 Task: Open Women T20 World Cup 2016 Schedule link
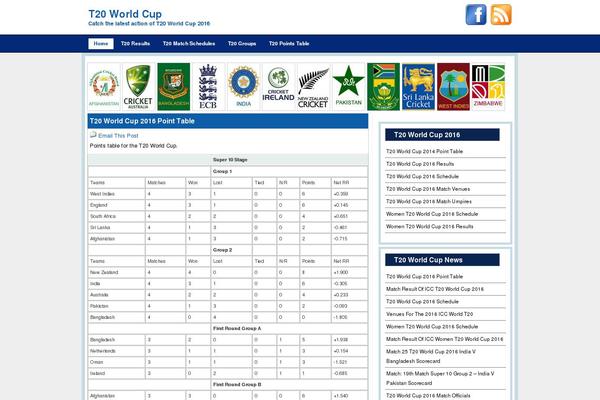432,214
